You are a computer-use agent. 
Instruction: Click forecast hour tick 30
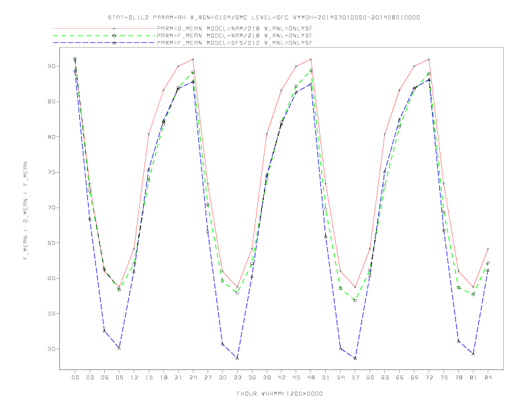[x=222, y=377]
